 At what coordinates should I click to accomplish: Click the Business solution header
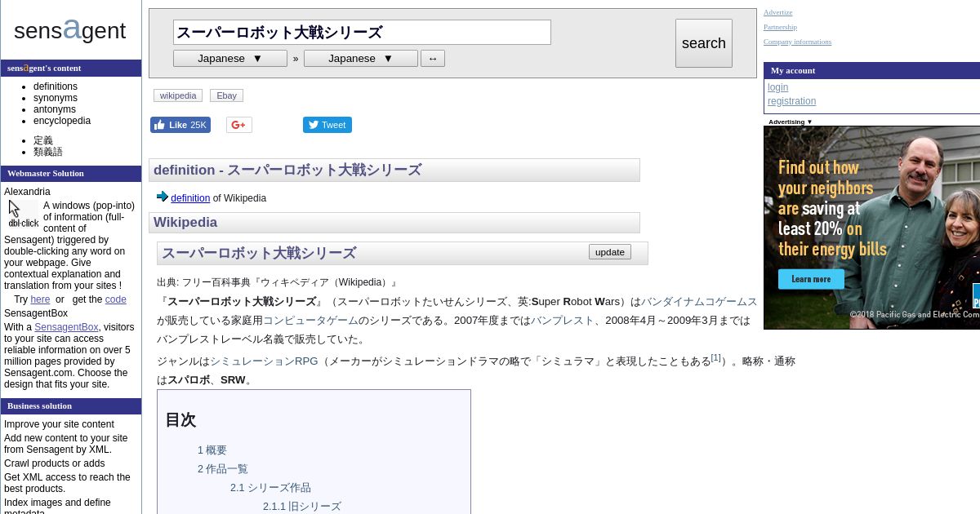[71, 406]
